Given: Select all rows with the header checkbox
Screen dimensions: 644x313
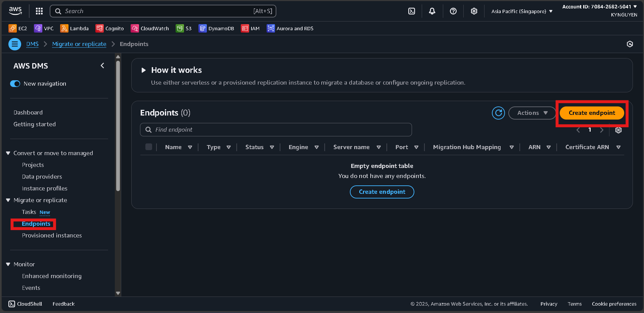Looking at the screenshot, I should [x=148, y=147].
